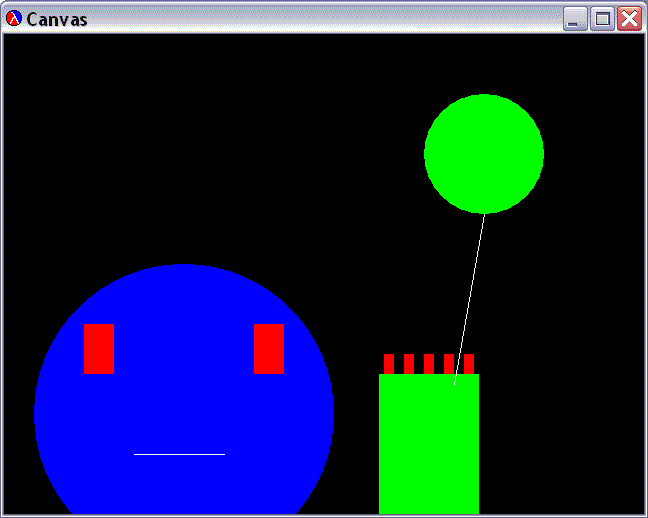Close the Canvas window
648x518 pixels.
(x=629, y=19)
